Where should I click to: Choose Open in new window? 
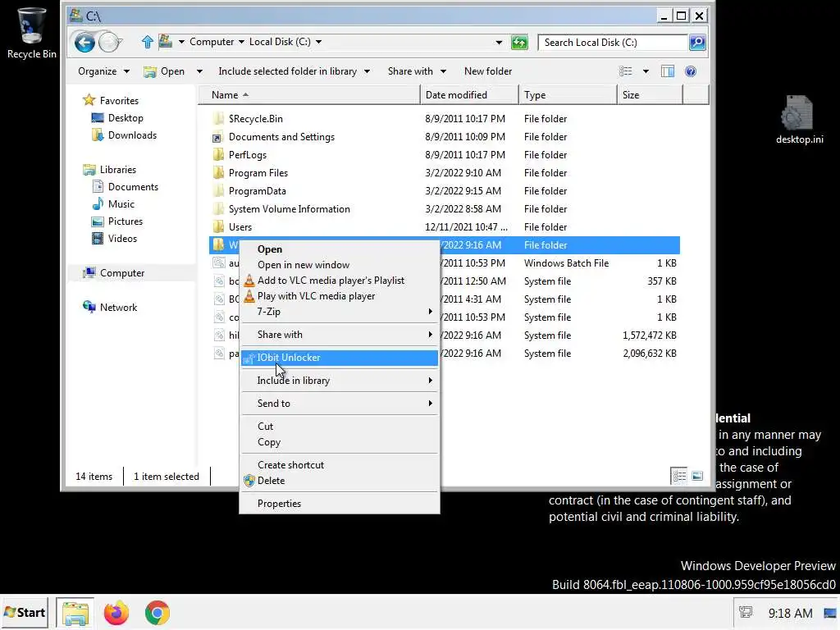click(x=340, y=265)
